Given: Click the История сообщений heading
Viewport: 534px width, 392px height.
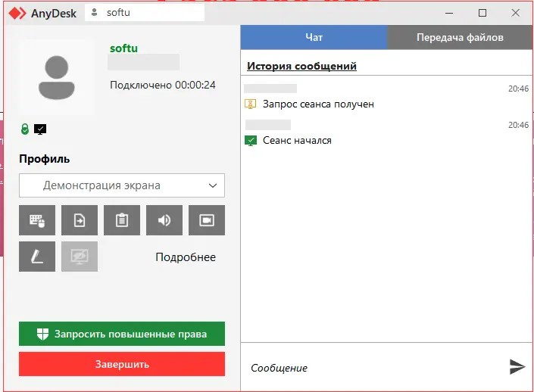Looking at the screenshot, I should 301,66.
